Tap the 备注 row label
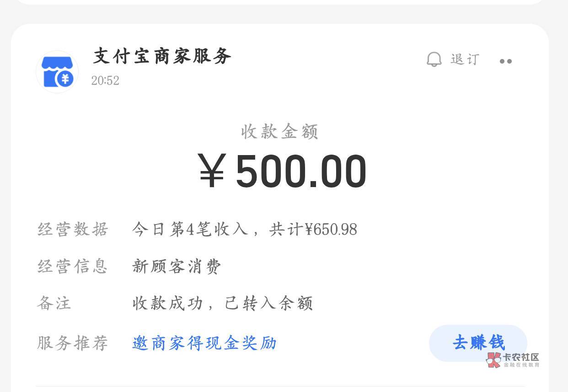The width and height of the screenshot is (568, 392). [x=54, y=303]
